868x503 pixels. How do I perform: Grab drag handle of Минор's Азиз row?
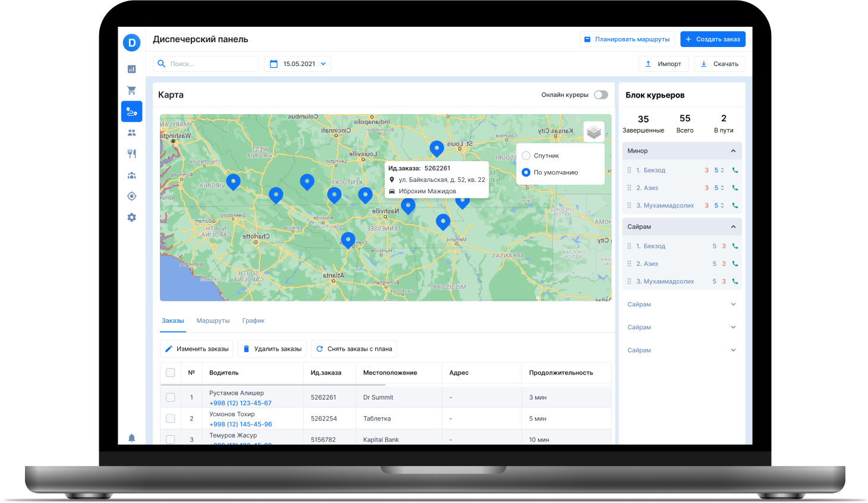point(629,188)
